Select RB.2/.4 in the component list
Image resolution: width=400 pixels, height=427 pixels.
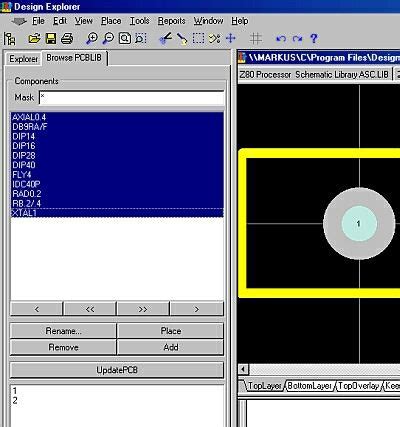pyautogui.click(x=117, y=203)
